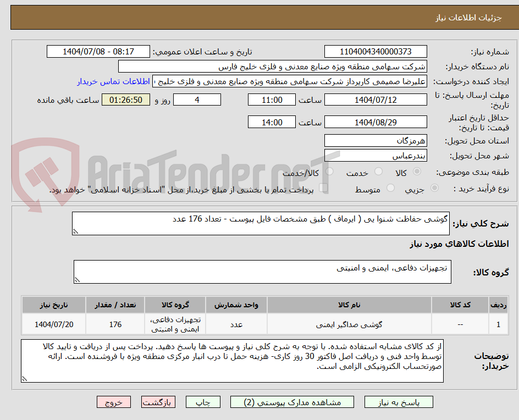Click the "پاسخ به نیاز" button
519x420 pixels.
coord(398,402)
